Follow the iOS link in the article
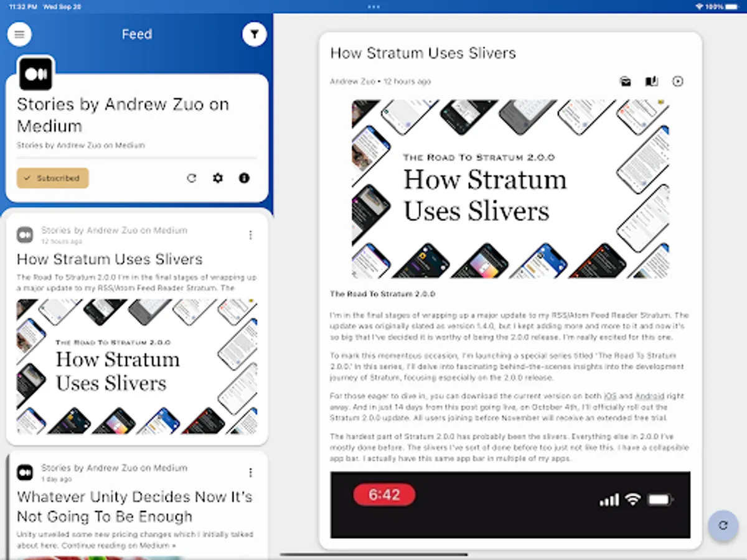The height and width of the screenshot is (560, 747). pos(610,396)
